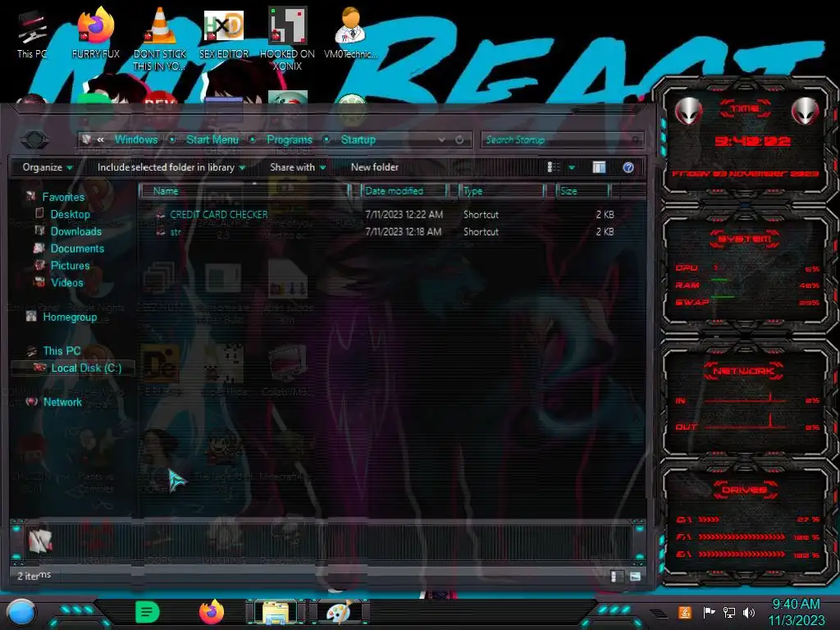
Task: Switch to details view in the status bar
Action: point(617,577)
